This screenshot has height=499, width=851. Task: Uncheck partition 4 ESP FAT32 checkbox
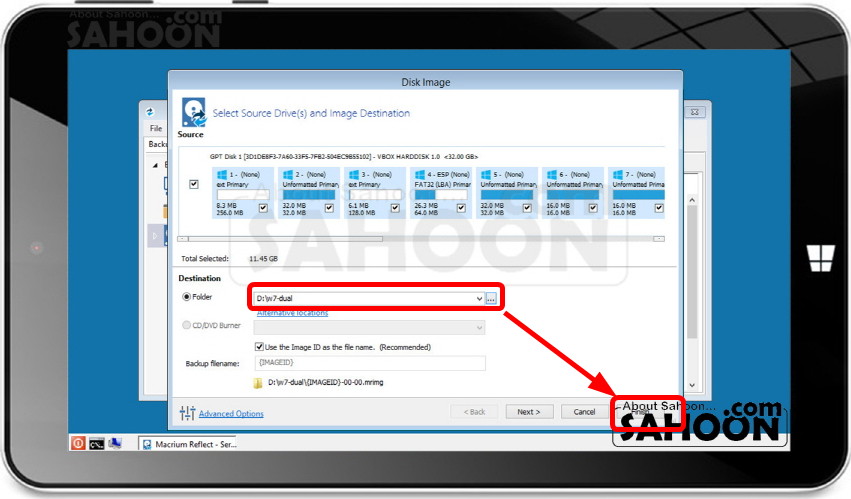click(x=461, y=208)
